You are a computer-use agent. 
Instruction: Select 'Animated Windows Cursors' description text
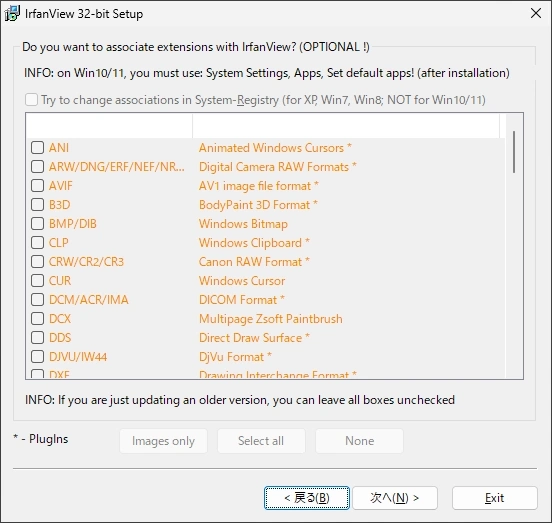[x=275, y=148]
